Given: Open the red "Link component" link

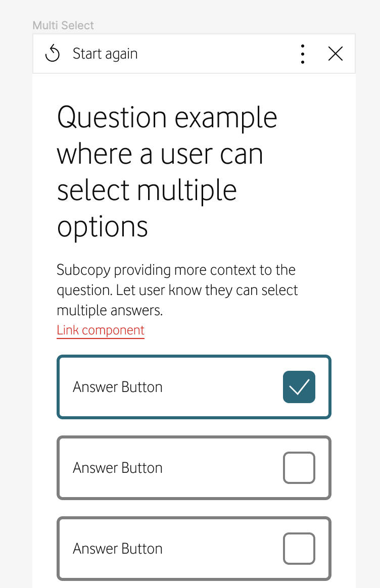Looking at the screenshot, I should point(101,330).
